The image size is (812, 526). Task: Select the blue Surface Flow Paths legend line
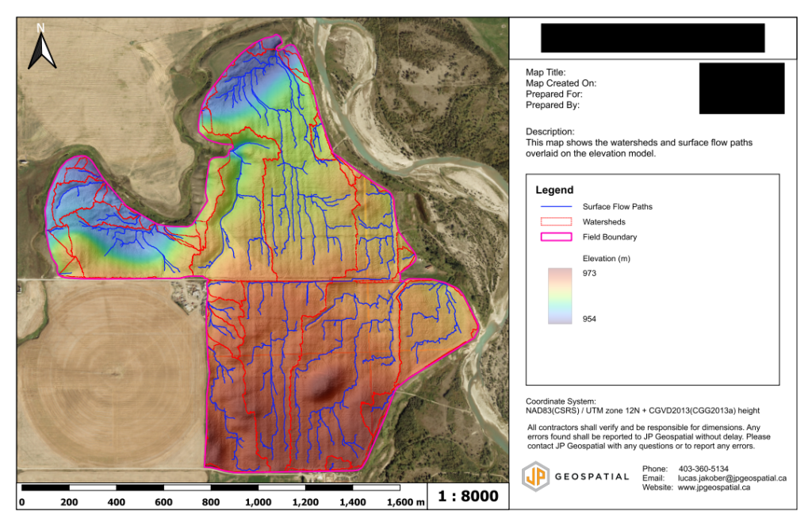pos(556,207)
